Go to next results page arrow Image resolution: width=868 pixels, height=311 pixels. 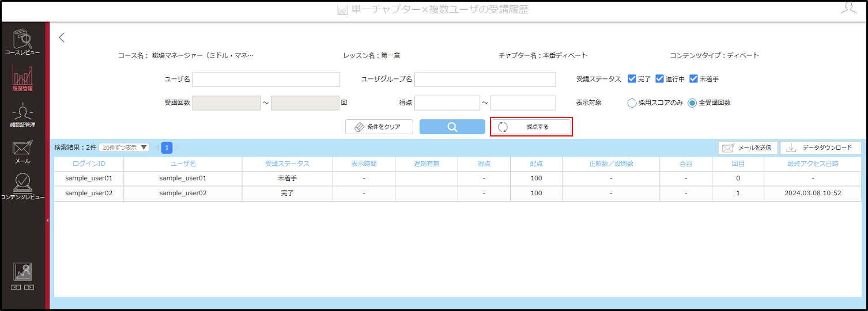coord(177,148)
